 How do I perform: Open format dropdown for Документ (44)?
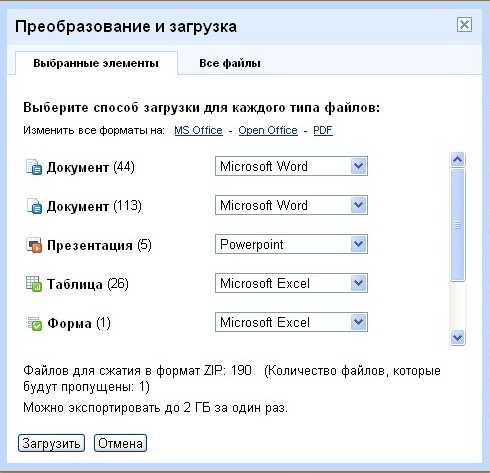[291, 166]
